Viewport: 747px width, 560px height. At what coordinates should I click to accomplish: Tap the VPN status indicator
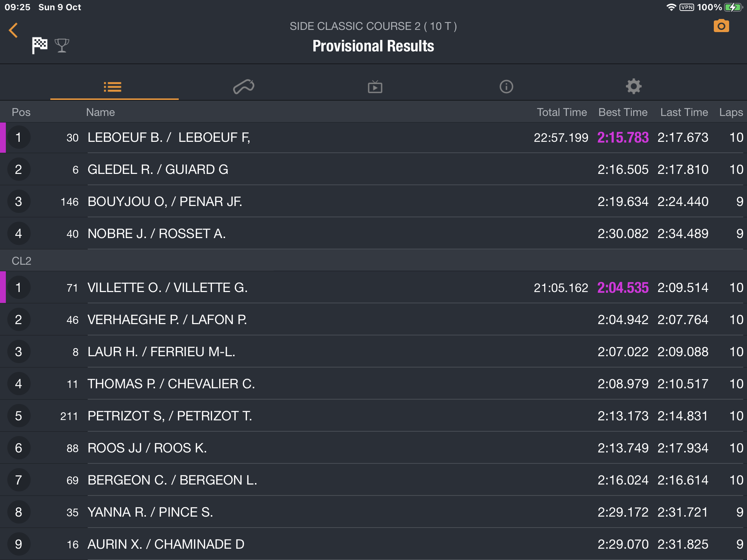coord(687,7)
